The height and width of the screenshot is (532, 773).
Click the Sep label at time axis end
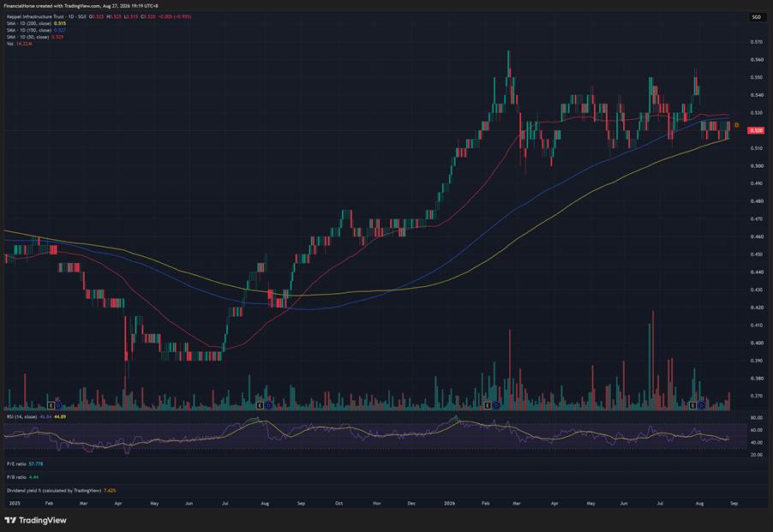tap(734, 504)
